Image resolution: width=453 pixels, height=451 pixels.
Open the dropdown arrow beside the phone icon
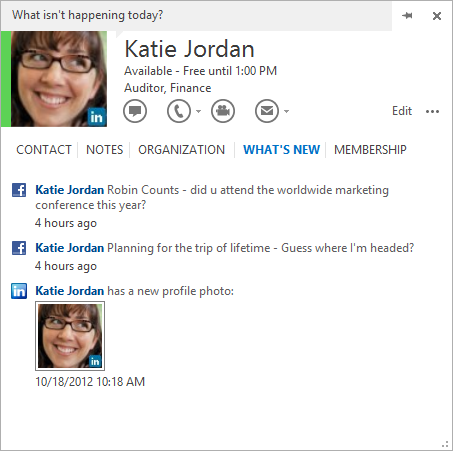click(x=198, y=111)
